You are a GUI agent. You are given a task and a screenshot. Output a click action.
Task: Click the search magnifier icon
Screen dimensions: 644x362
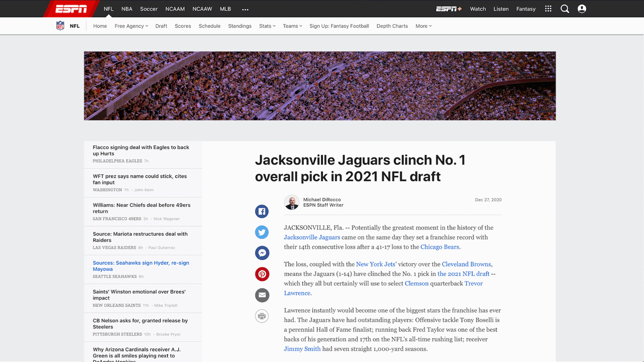pyautogui.click(x=565, y=9)
